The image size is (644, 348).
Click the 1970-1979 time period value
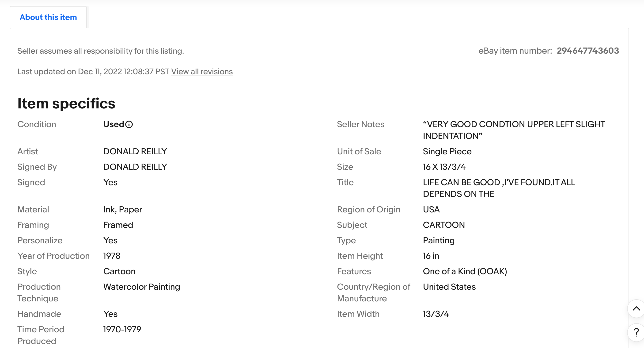tap(122, 329)
